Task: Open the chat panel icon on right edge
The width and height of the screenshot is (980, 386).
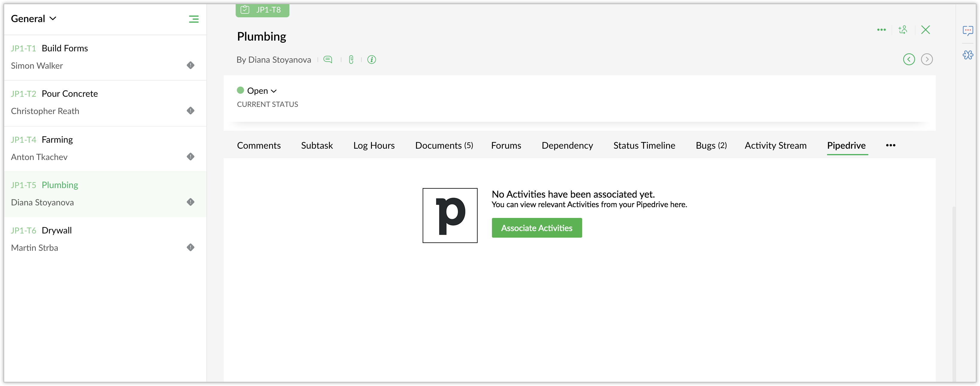Action: [x=968, y=30]
